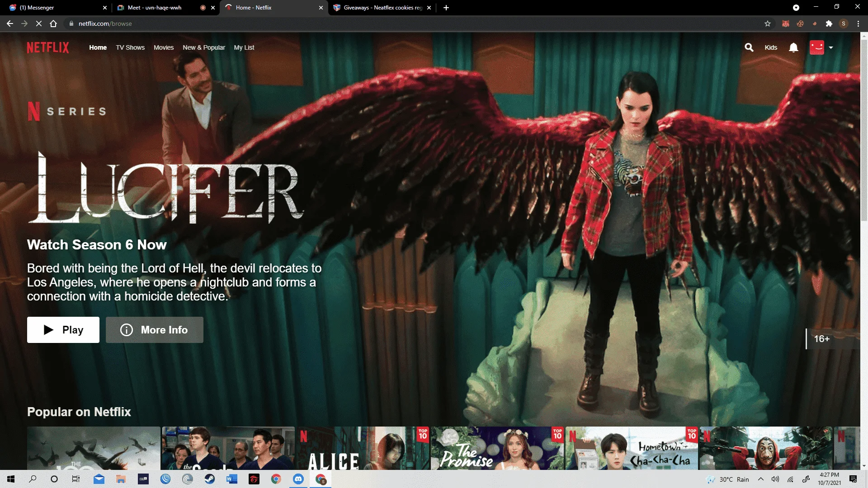View site info padlock icon
This screenshot has width=868, height=488.
coord(71,23)
